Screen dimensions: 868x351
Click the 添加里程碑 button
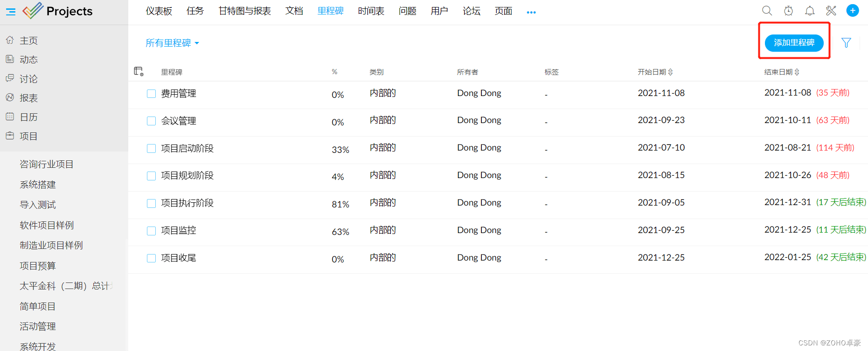click(794, 43)
